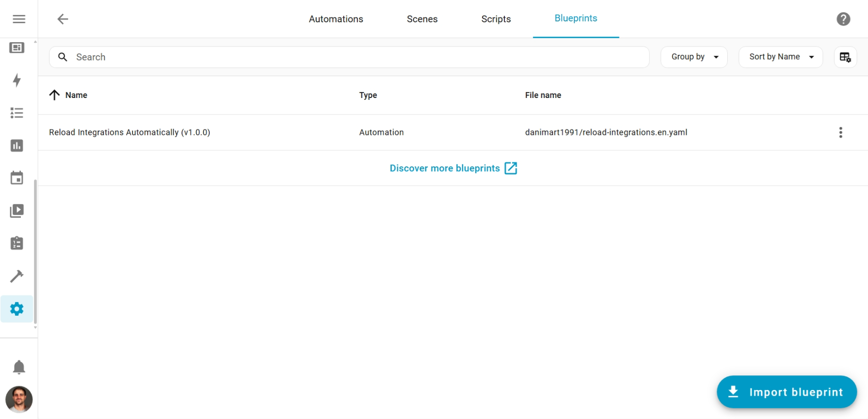Switch to the Automations tab

pyautogui.click(x=336, y=19)
